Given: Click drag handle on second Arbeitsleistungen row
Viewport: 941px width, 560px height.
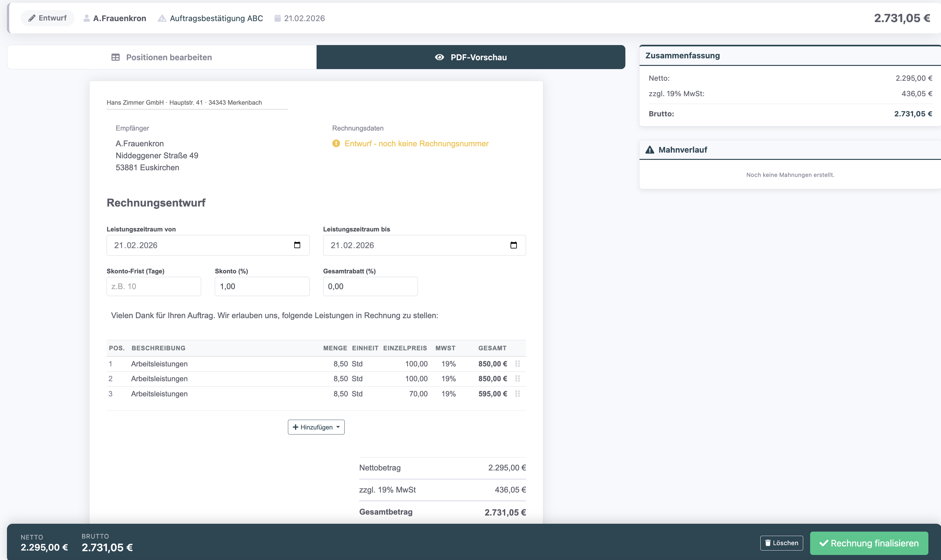Looking at the screenshot, I should point(517,378).
